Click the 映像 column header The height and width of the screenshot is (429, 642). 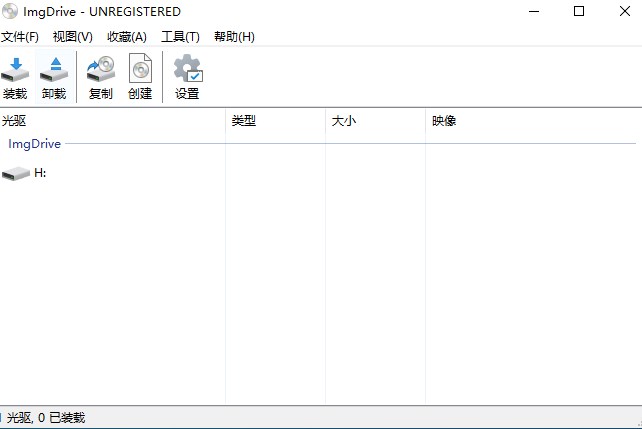(x=444, y=121)
